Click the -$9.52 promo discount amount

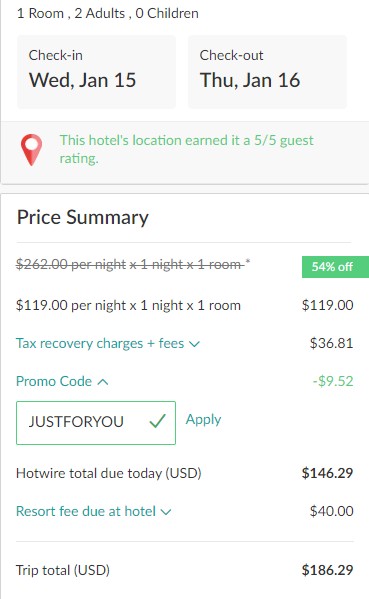pyautogui.click(x=333, y=381)
